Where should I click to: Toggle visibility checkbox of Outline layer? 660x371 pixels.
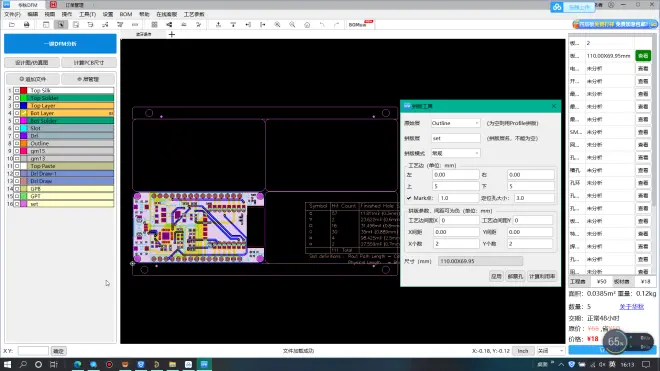click(17, 144)
